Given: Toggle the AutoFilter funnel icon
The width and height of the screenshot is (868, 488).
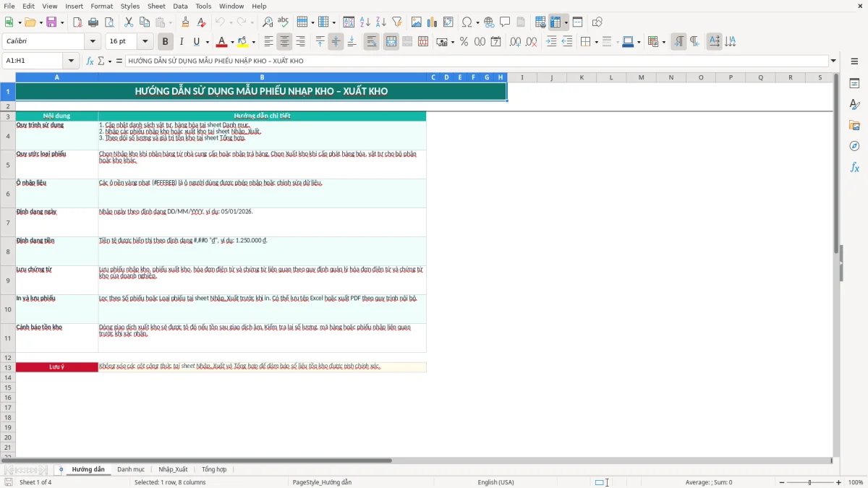Looking at the screenshot, I should pyautogui.click(x=396, y=22).
